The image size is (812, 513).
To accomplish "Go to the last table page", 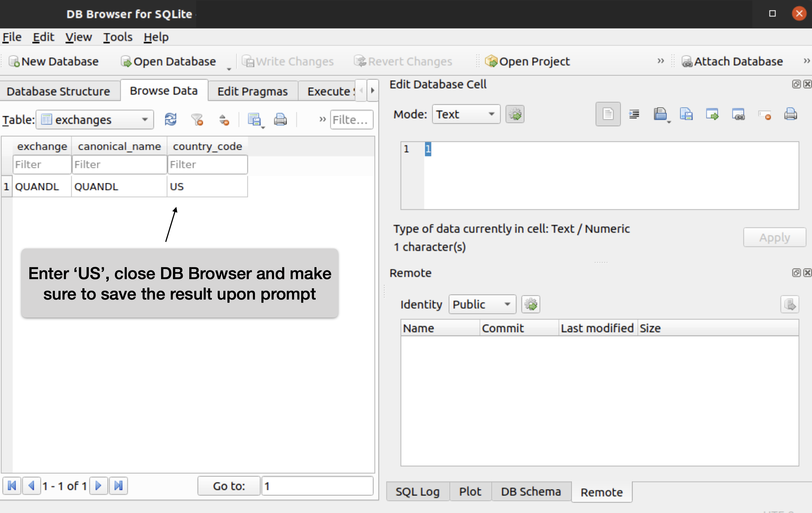I will click(x=118, y=486).
